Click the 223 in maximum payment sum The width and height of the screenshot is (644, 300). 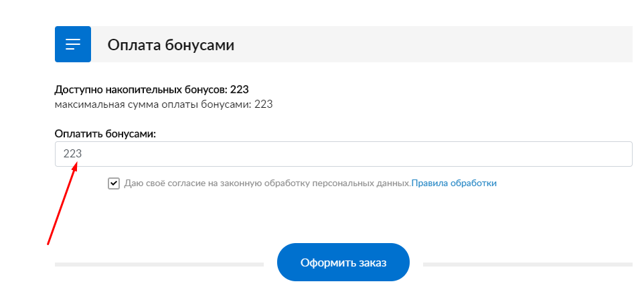[263, 104]
